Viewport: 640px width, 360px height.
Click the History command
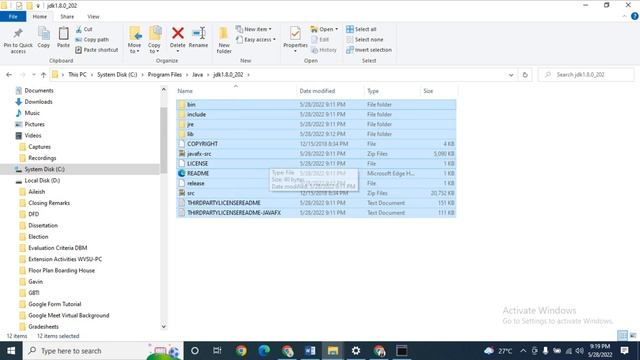(324, 50)
